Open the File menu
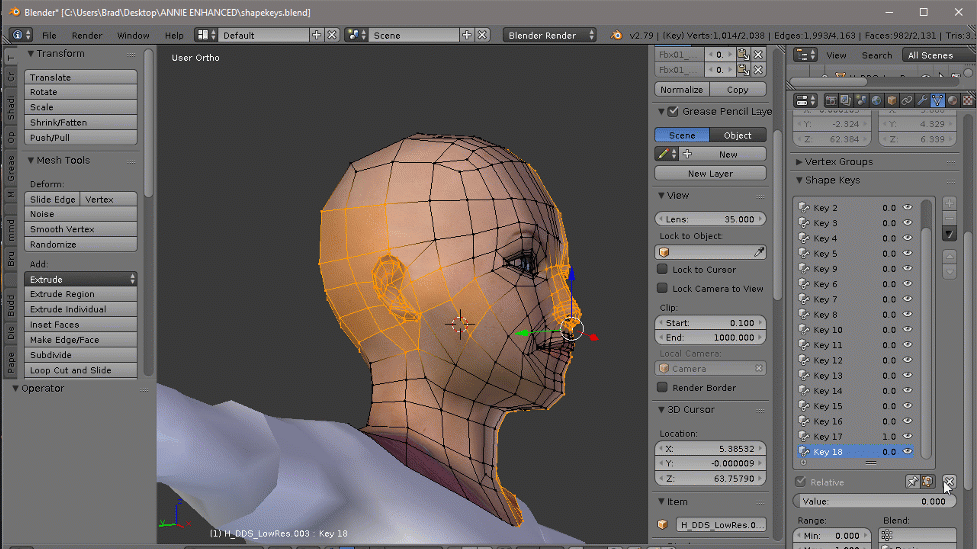The height and width of the screenshot is (549, 977). (x=49, y=35)
